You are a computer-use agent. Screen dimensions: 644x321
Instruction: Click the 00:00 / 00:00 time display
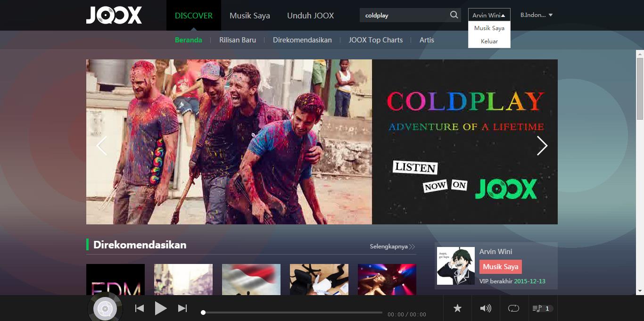point(407,314)
